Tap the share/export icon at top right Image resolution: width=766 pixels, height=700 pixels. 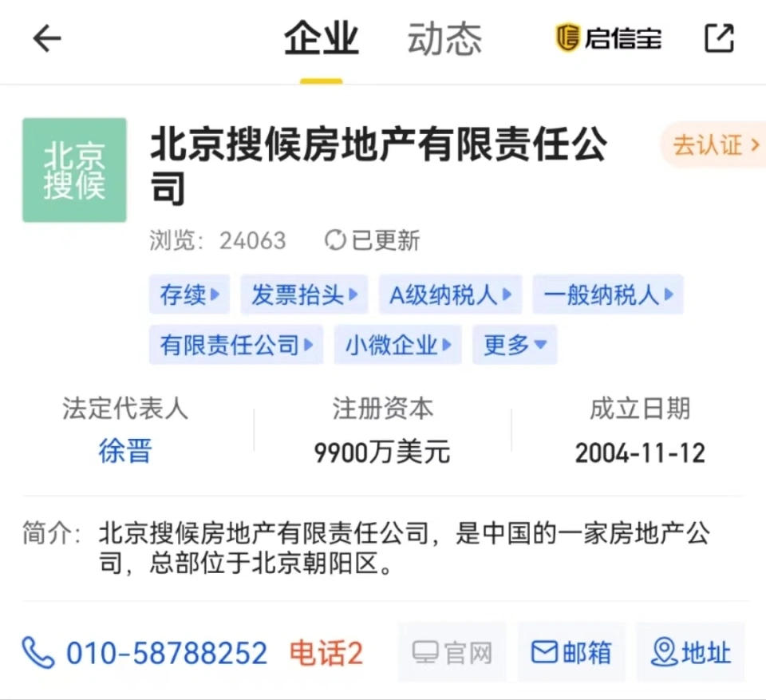[x=719, y=38]
